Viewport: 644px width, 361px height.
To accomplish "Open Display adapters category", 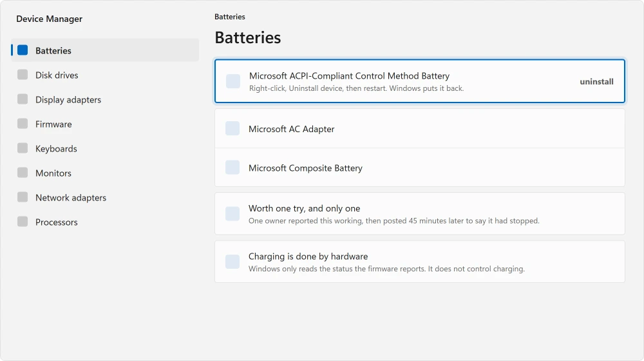I will pyautogui.click(x=105, y=99).
